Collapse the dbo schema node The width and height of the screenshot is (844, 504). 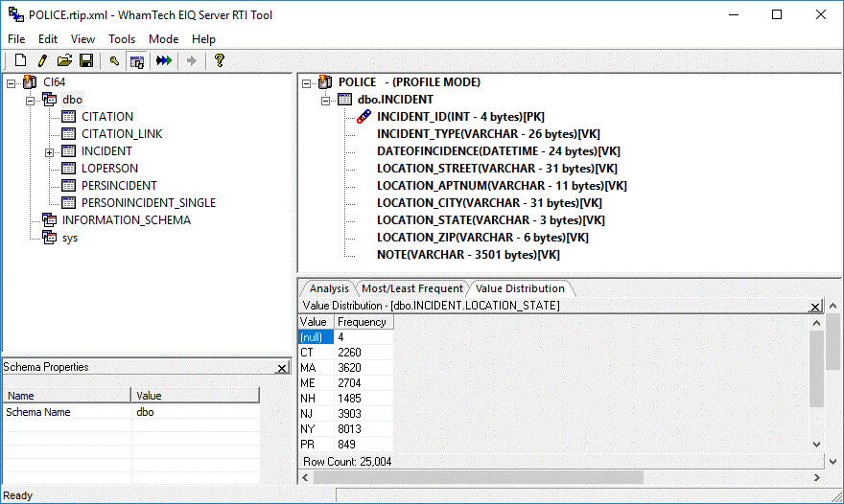click(30, 101)
